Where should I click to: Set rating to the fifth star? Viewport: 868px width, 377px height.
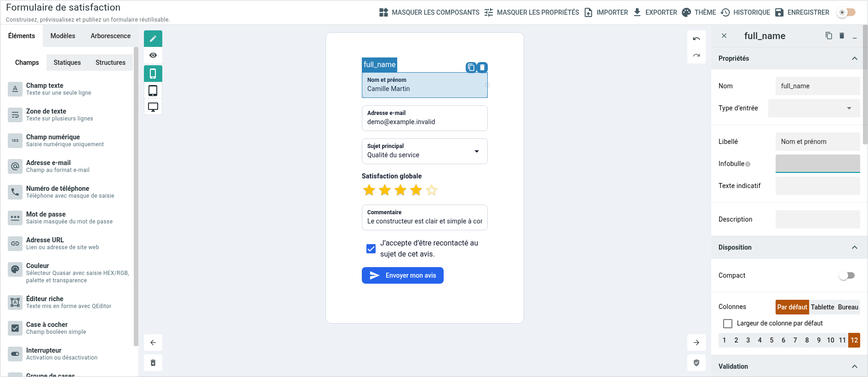[432, 190]
